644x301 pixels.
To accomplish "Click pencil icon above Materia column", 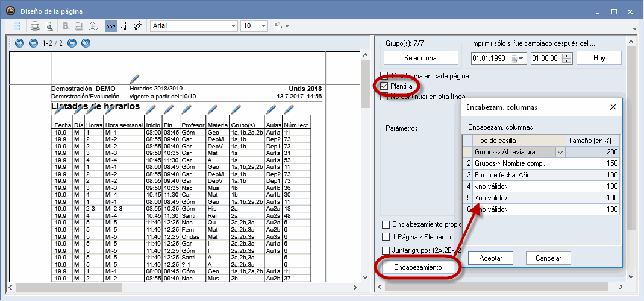I will [212, 109].
